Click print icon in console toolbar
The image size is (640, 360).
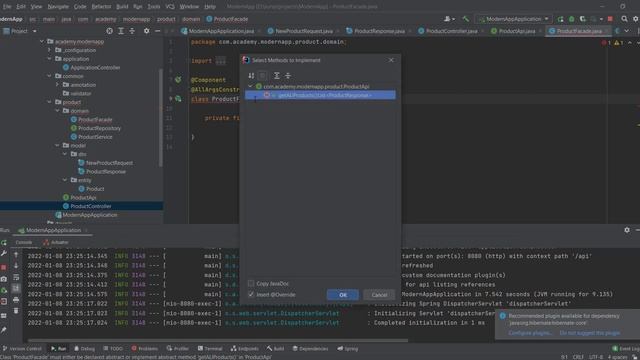coord(16,300)
